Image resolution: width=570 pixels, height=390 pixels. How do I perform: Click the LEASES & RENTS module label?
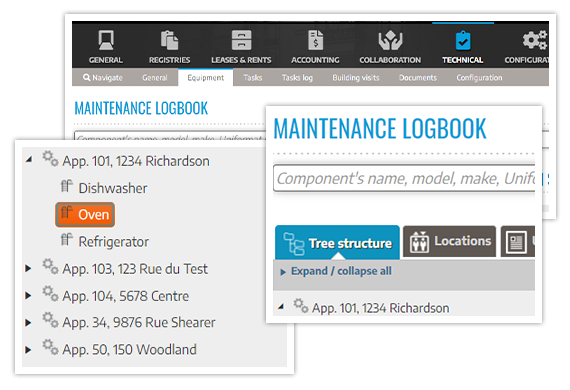pyautogui.click(x=241, y=60)
